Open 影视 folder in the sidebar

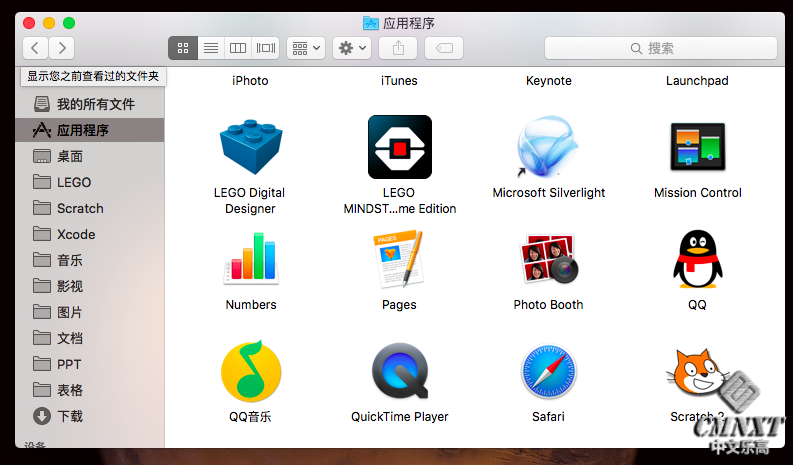coord(90,286)
